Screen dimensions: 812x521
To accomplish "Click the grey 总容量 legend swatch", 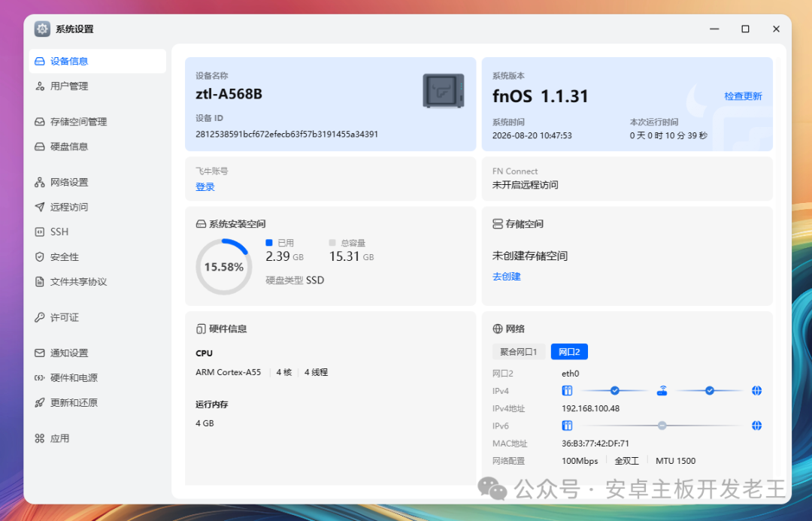I will (332, 242).
